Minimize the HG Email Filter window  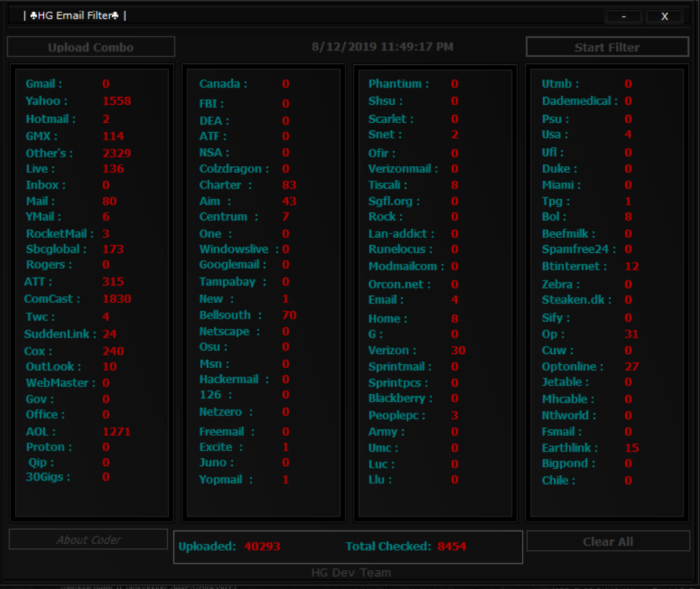[x=623, y=17]
